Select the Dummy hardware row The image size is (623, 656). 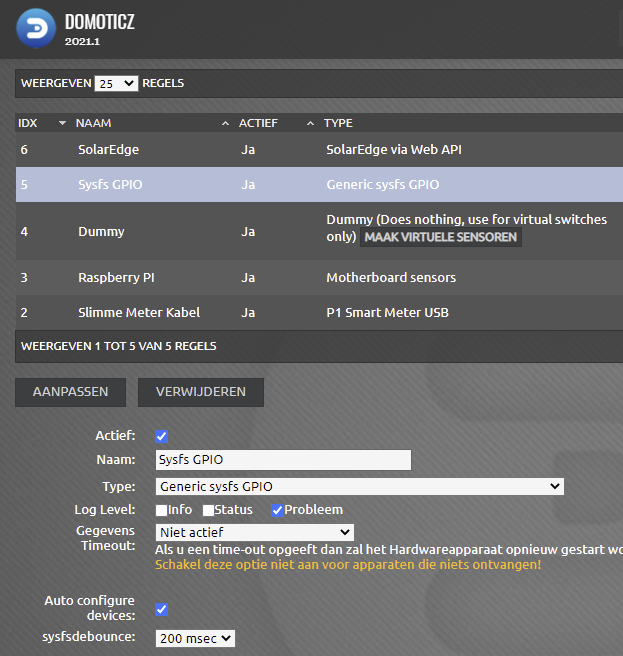tap(319, 231)
